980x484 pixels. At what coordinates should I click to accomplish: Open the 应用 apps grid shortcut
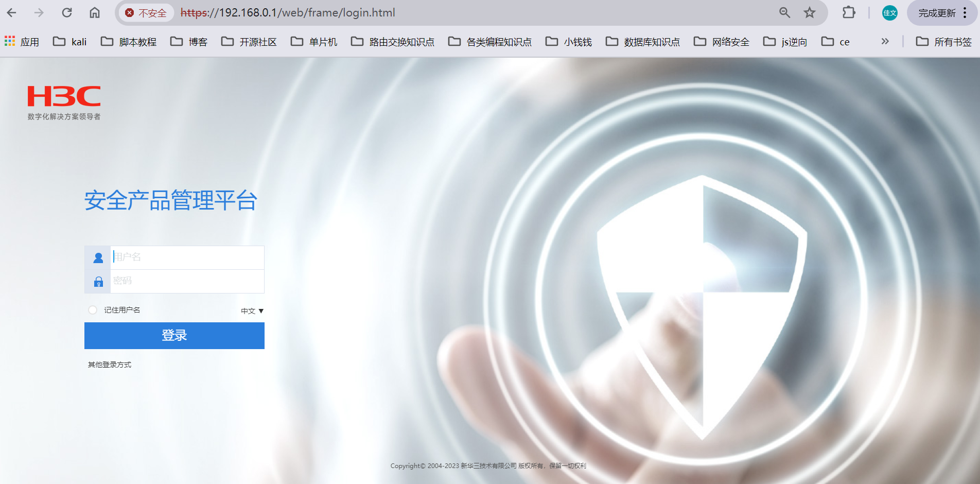click(x=22, y=42)
